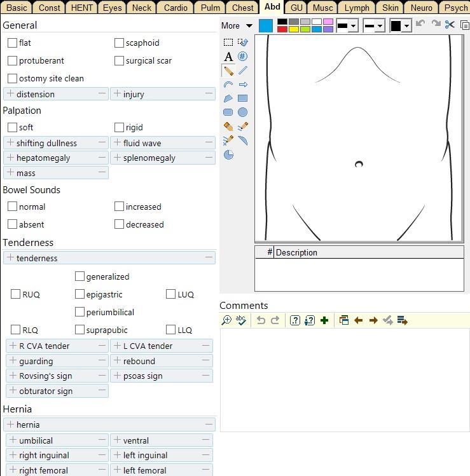Tick the RUQ tenderness checkbox
Viewport: 470px width, 476px height.
pos(16,294)
